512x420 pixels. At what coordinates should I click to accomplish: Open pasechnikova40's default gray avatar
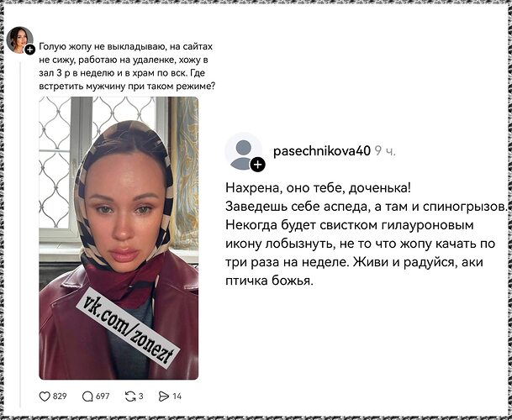pyautogui.click(x=243, y=152)
